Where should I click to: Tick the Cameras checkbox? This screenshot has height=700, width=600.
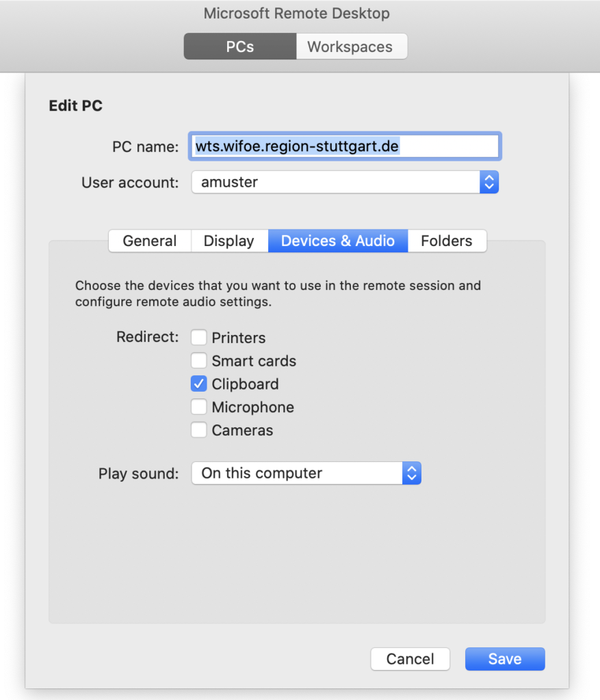pyautogui.click(x=199, y=431)
